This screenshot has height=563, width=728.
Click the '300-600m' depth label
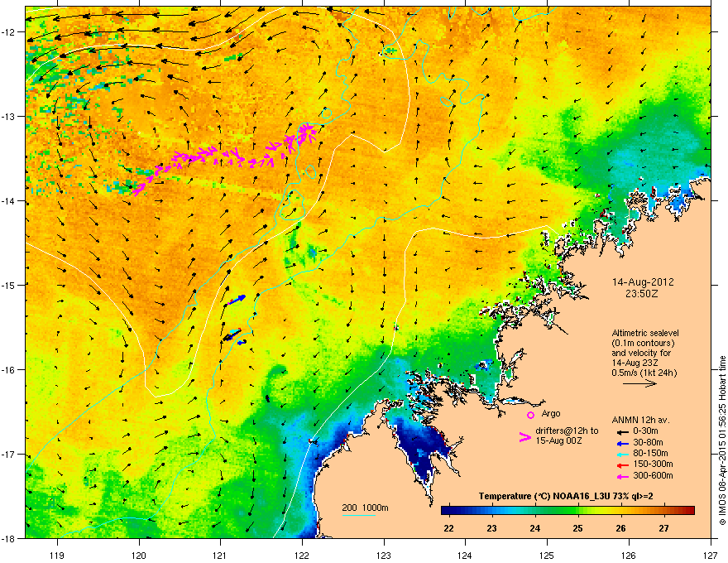coord(653,475)
